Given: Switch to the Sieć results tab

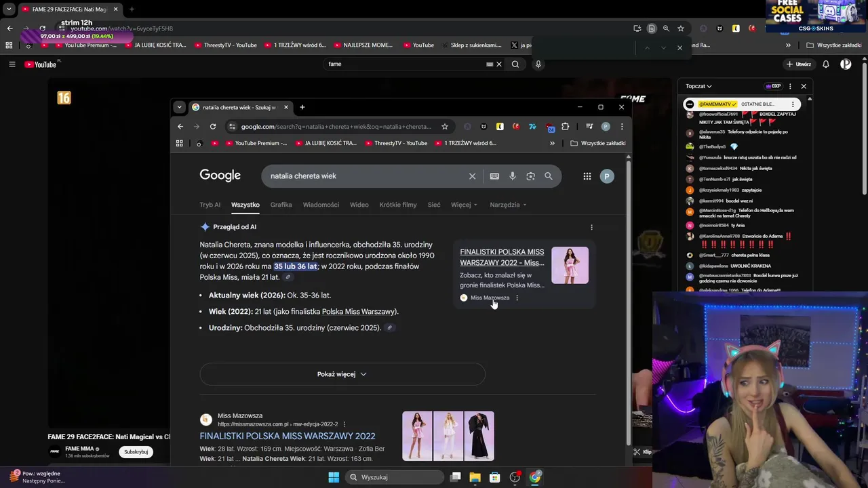Looking at the screenshot, I should click(434, 205).
